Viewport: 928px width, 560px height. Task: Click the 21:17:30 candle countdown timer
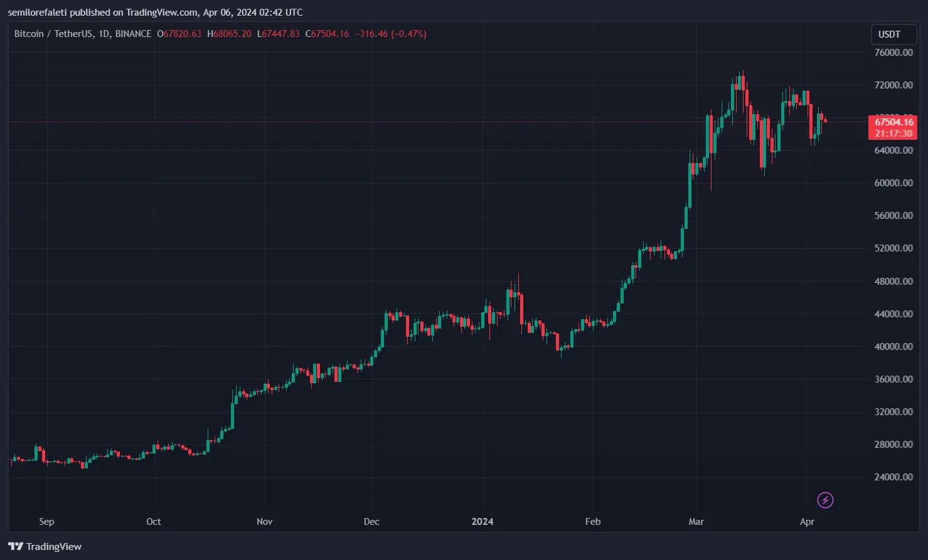892,132
